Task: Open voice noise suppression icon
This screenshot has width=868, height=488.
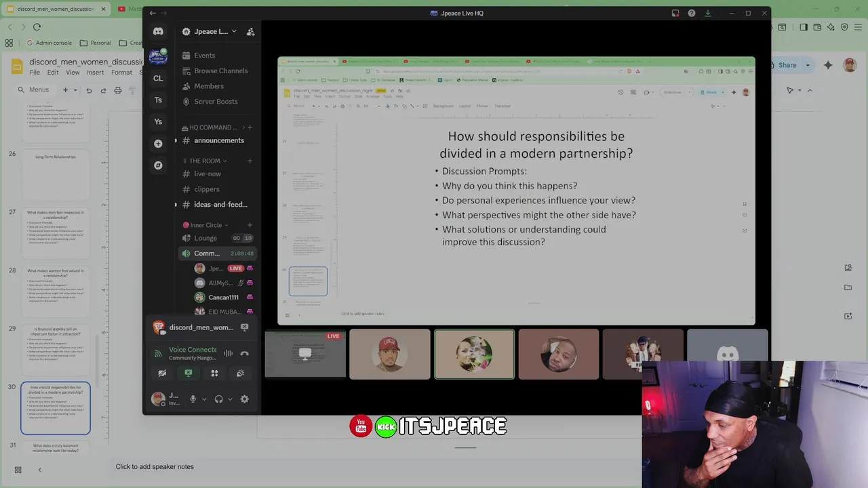Action: tap(228, 353)
